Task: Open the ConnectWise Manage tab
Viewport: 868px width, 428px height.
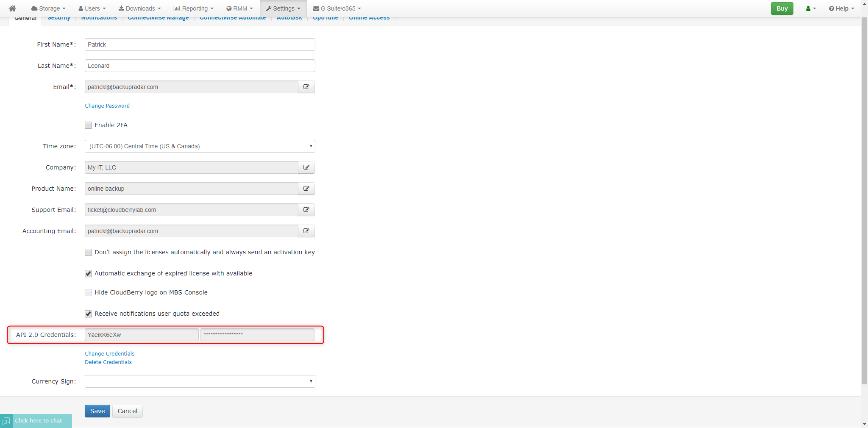Action: tap(158, 17)
